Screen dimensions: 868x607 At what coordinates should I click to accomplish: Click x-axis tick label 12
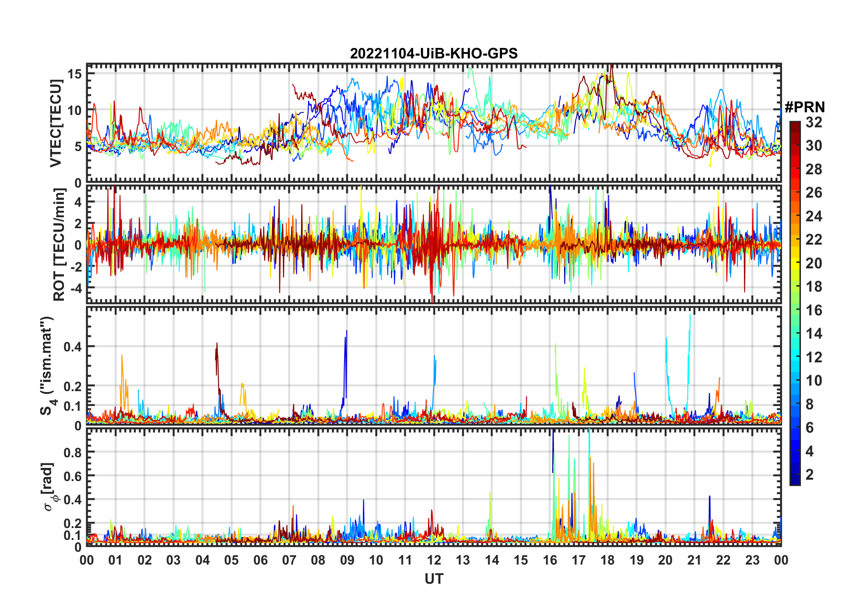click(x=434, y=560)
